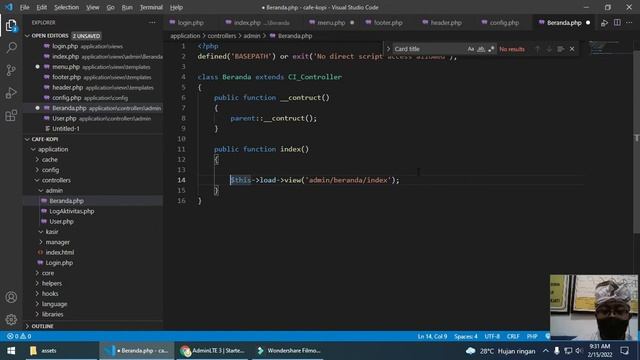This screenshot has width=640, height=360.
Task: Open Wondershare Filmora taskbar item
Action: (289, 351)
